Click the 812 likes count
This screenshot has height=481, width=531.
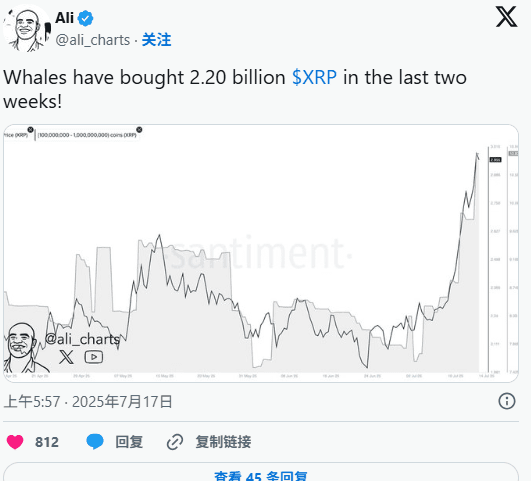click(47, 442)
